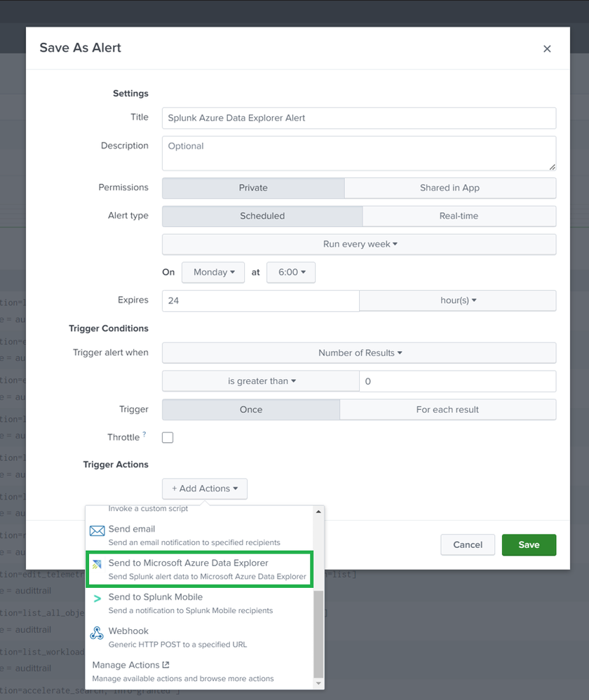Open the Number of Results dropdown
The image size is (589, 700).
(359, 352)
